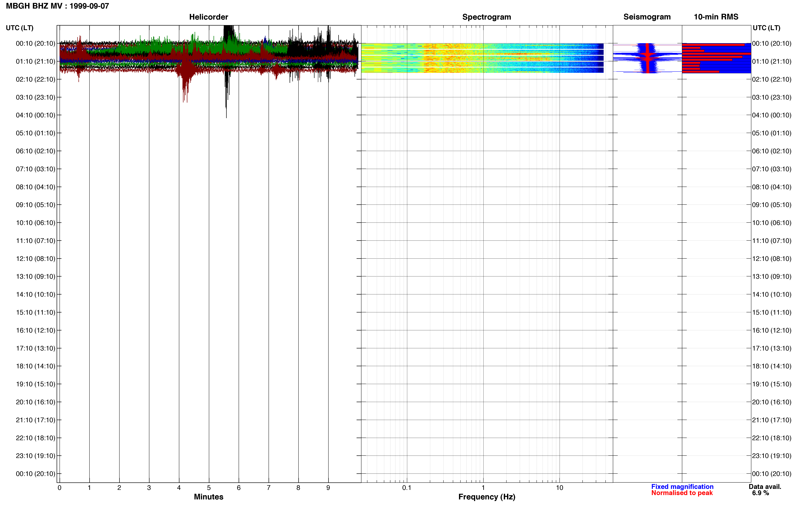This screenshot has width=812, height=508.
Task: Click the left '10:10 (06:10)' time label
Action: pyautogui.click(x=36, y=223)
